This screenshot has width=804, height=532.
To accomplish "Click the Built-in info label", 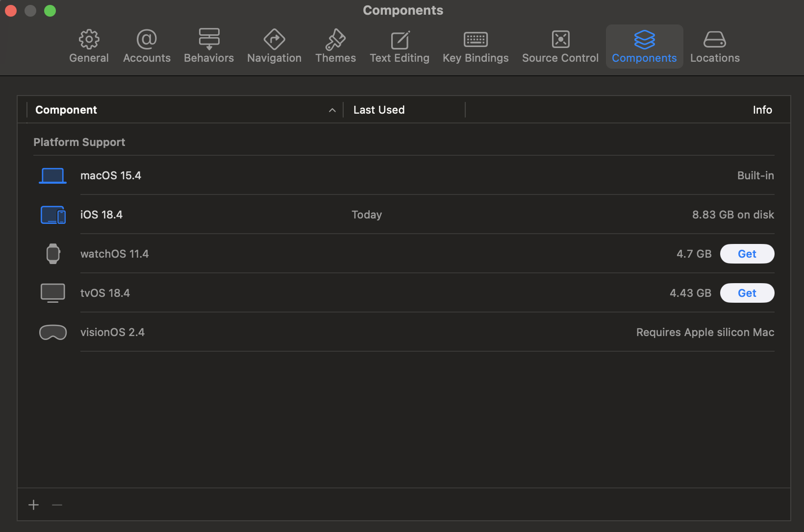I will 755,175.
